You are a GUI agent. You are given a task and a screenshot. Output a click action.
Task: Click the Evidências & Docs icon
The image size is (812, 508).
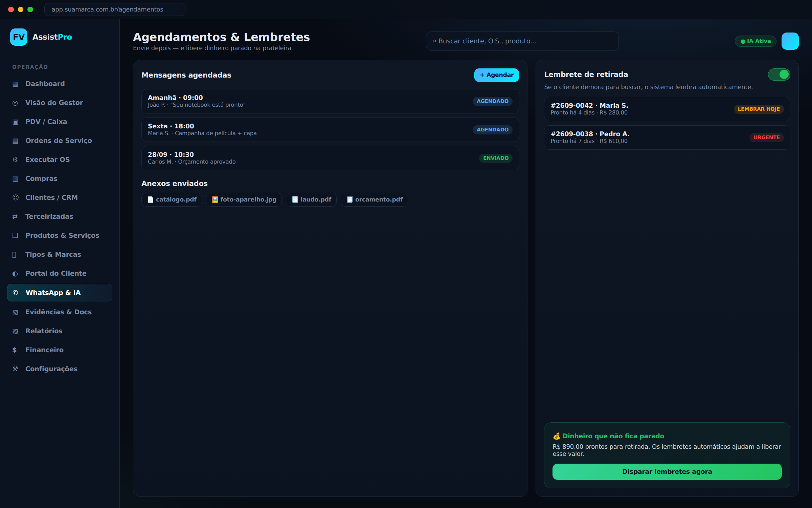coord(15,312)
